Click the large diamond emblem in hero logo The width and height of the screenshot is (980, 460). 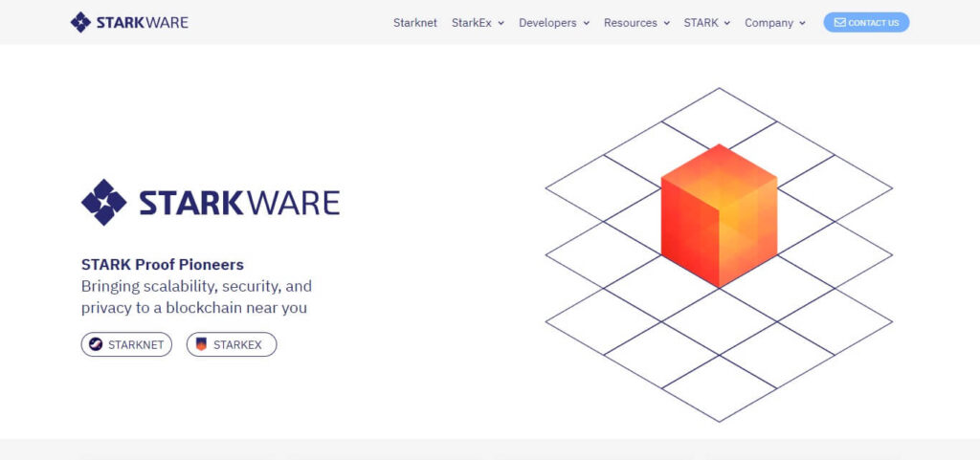click(x=103, y=202)
